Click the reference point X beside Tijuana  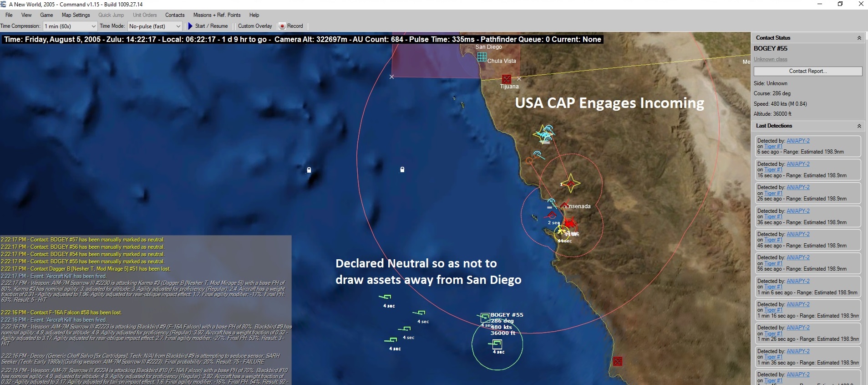pos(519,79)
